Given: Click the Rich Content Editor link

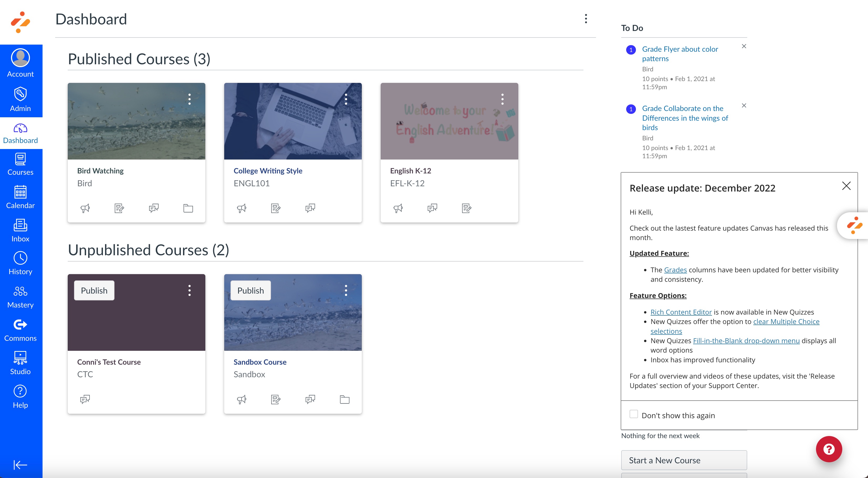Looking at the screenshot, I should pyautogui.click(x=681, y=312).
